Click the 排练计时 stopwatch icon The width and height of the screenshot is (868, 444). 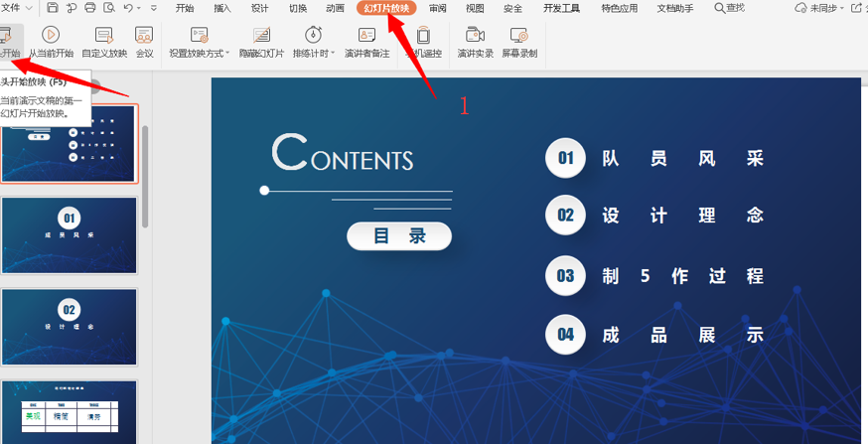(x=314, y=35)
